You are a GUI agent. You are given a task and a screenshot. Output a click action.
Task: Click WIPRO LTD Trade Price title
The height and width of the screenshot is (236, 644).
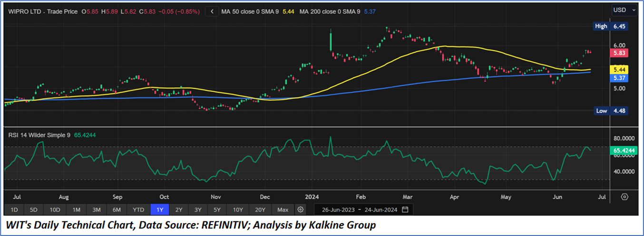pyautogui.click(x=43, y=11)
